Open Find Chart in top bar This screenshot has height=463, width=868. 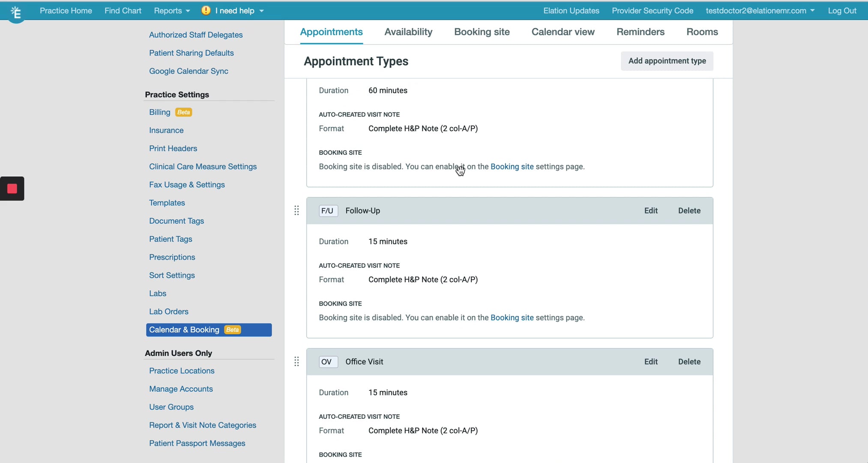point(123,11)
